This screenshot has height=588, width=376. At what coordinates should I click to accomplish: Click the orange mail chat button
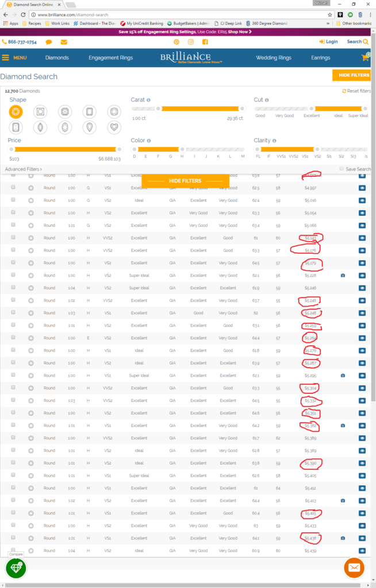coord(354,568)
